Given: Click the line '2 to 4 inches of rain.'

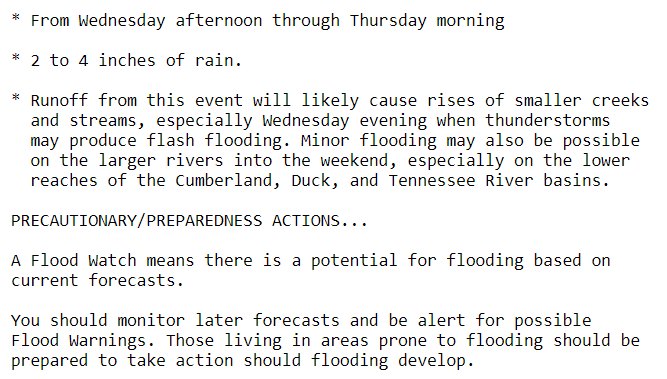Looking at the screenshot, I should 136,60.
